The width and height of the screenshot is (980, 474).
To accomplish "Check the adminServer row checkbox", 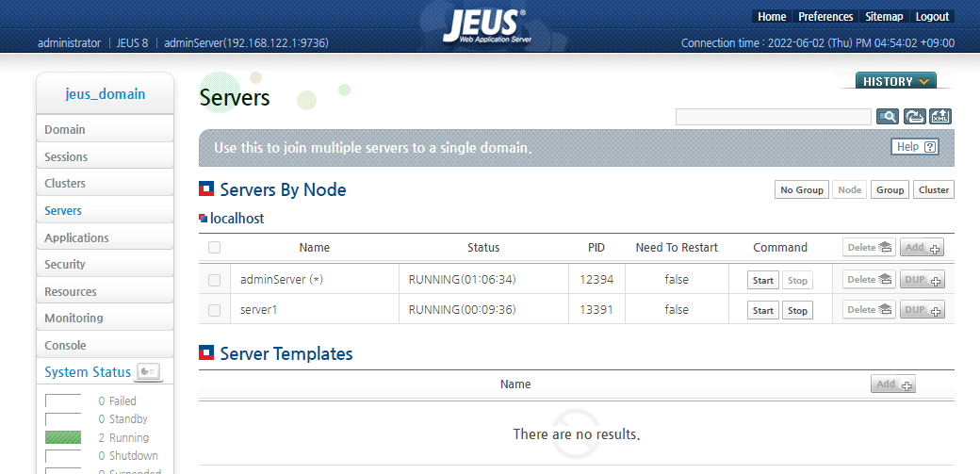I will pyautogui.click(x=215, y=280).
